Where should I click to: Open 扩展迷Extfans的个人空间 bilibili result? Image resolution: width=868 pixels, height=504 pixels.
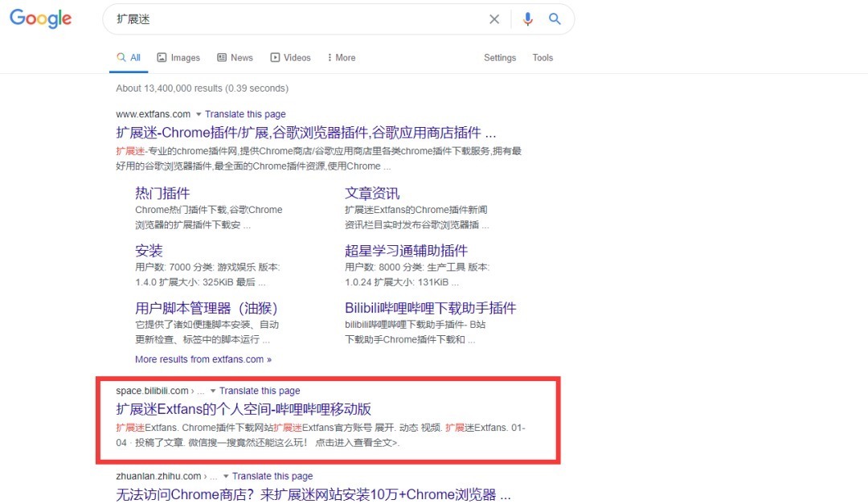point(244,408)
